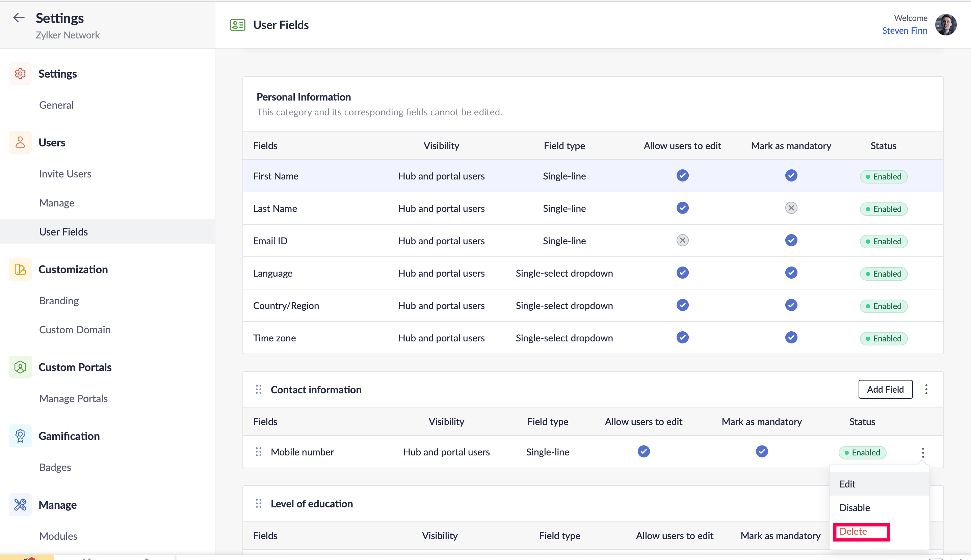Open Invite Users in sidebar
The height and width of the screenshot is (560, 971).
tap(65, 174)
